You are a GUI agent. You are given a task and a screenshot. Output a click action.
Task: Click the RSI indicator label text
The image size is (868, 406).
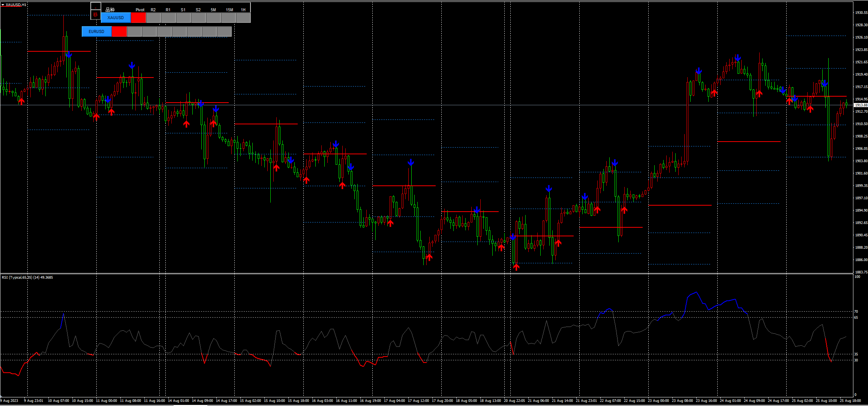click(x=27, y=278)
